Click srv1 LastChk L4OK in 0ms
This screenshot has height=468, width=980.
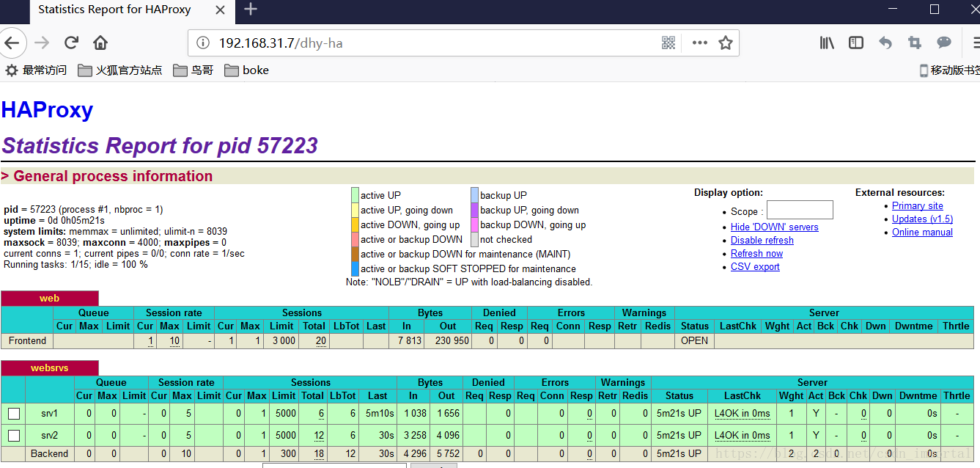coord(743,414)
